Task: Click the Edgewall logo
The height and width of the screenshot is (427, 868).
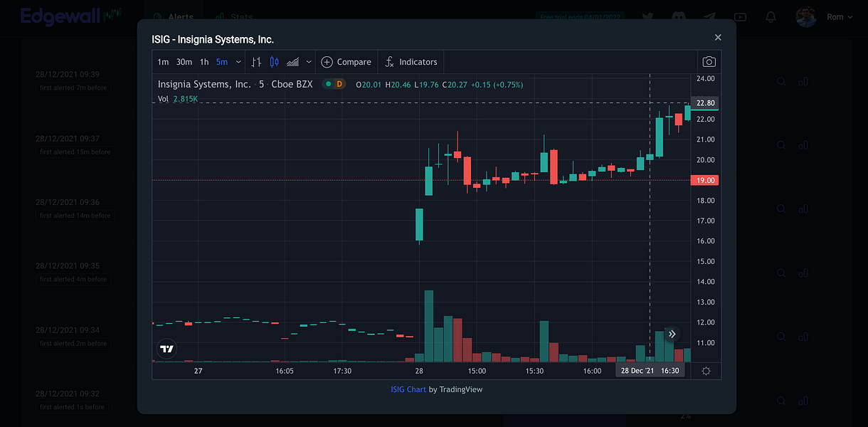Action: coord(71,16)
